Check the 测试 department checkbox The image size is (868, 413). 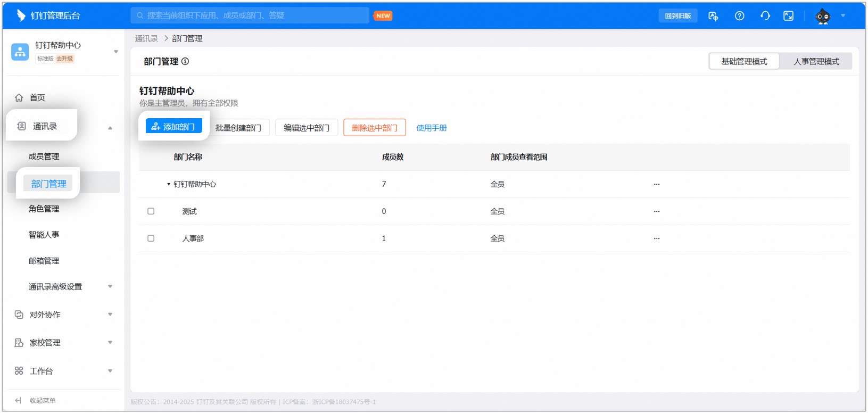[151, 211]
